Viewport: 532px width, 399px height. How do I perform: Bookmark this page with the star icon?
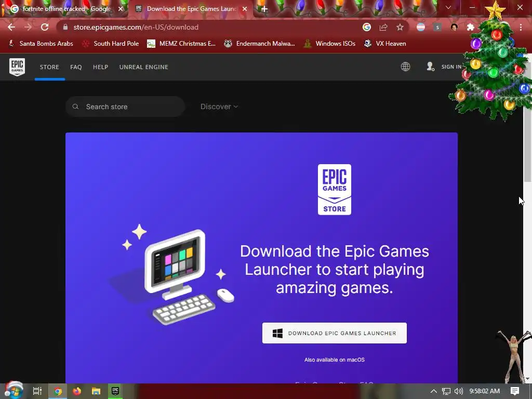click(400, 27)
